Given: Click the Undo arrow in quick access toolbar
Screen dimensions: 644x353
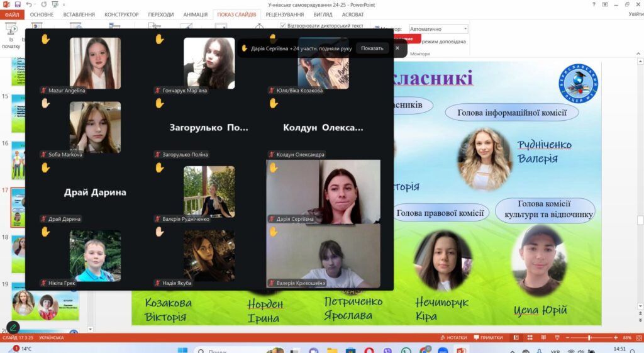Looking at the screenshot, I should [x=28, y=4].
